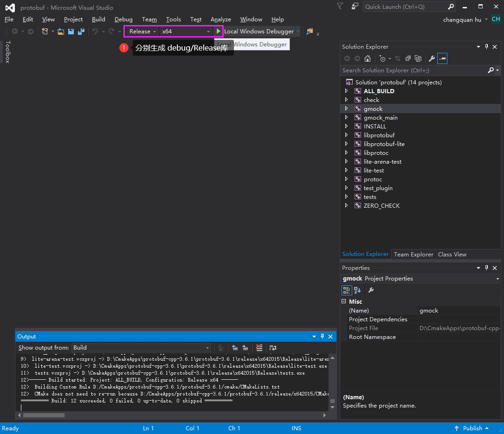Expand the protoc project node
The height and width of the screenshot is (434, 504).
pos(346,179)
